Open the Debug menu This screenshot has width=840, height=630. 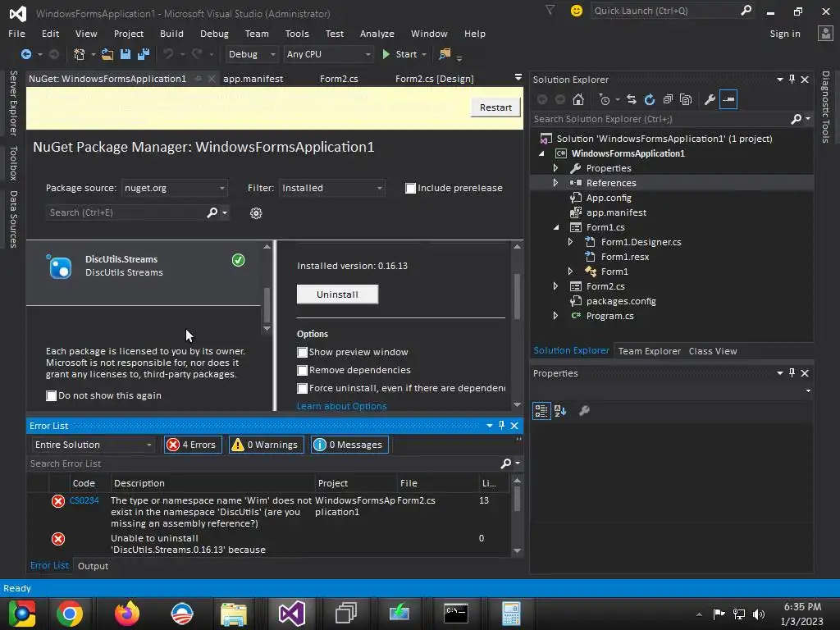pyautogui.click(x=214, y=34)
